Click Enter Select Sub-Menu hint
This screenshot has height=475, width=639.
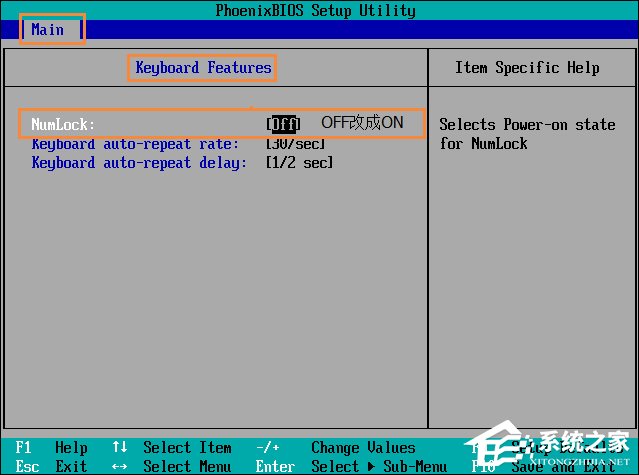click(x=351, y=466)
